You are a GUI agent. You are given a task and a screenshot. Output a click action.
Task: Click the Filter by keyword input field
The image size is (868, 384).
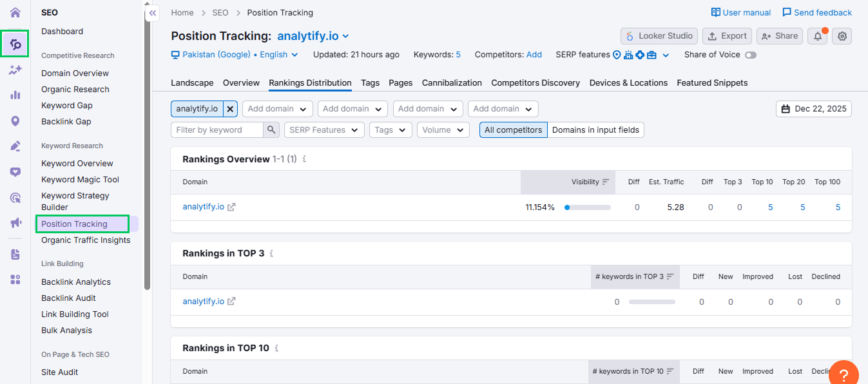[x=217, y=130]
